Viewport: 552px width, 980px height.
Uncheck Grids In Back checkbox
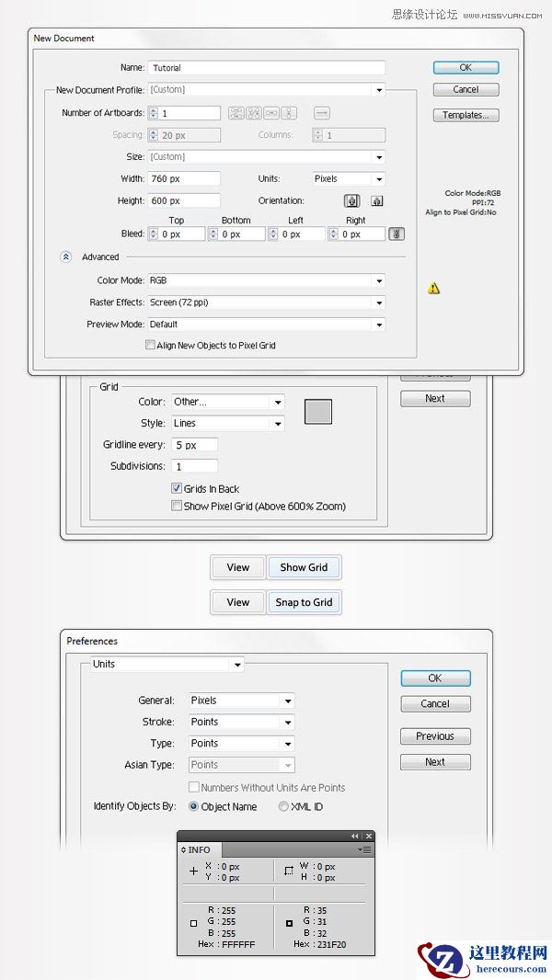tap(177, 489)
